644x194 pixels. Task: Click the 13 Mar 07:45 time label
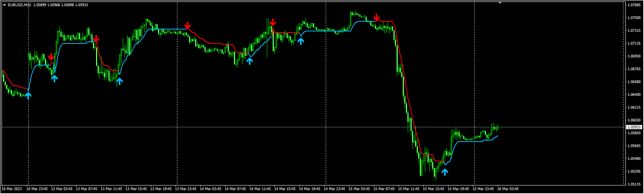[x=87, y=189]
